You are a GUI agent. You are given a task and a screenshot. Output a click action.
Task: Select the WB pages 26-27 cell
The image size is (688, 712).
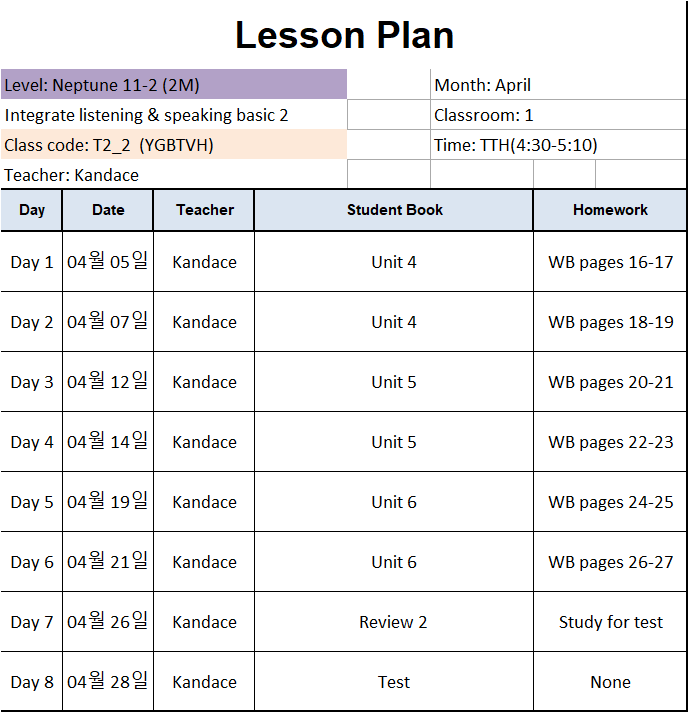coord(610,561)
